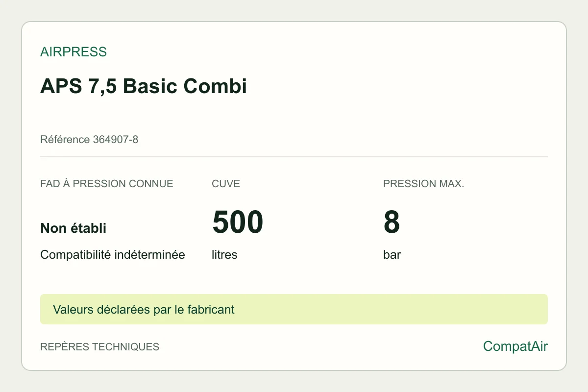The image size is (588, 392).
Task: Click the blank space below bar unit
Action: [441, 277]
